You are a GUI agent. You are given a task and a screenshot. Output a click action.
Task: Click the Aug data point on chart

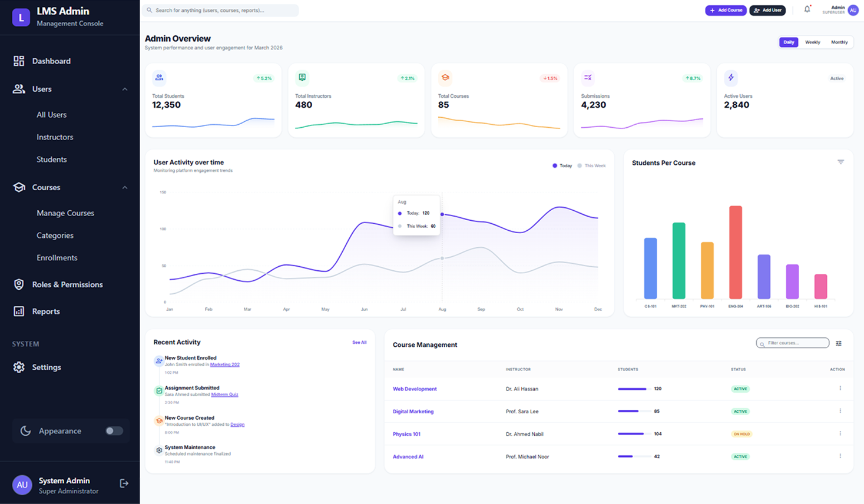[442, 214]
